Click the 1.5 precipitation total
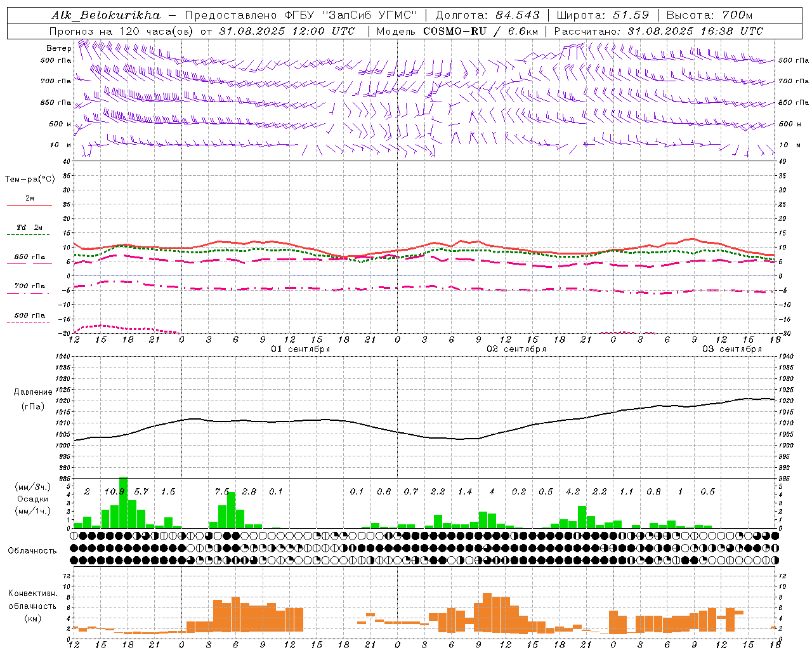The height and width of the screenshot is (650, 812). [168, 492]
